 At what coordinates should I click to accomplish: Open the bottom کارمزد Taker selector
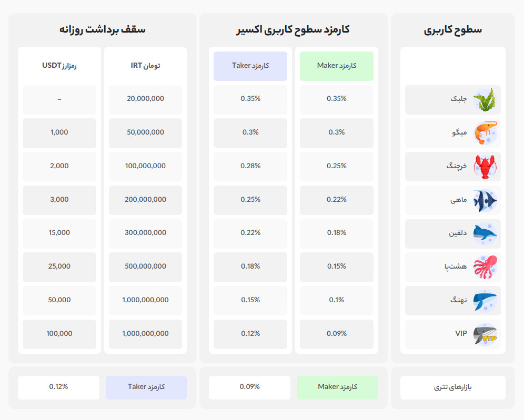[x=146, y=387]
